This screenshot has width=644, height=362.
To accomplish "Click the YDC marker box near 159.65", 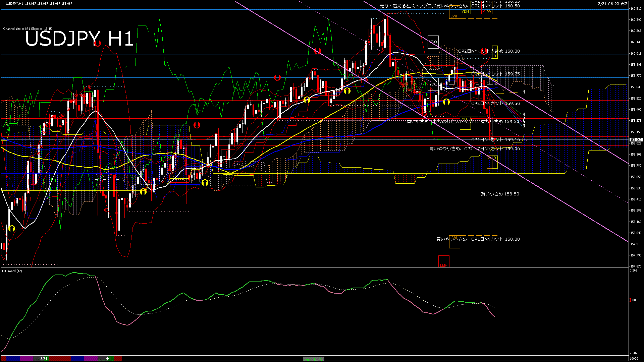I will pos(433,84).
